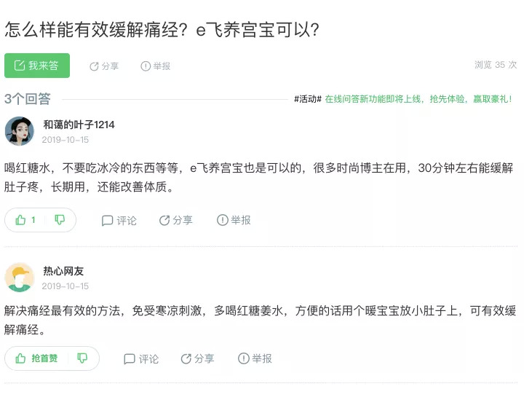
Task: Share the answer by 热心网友
Action: pos(197,358)
